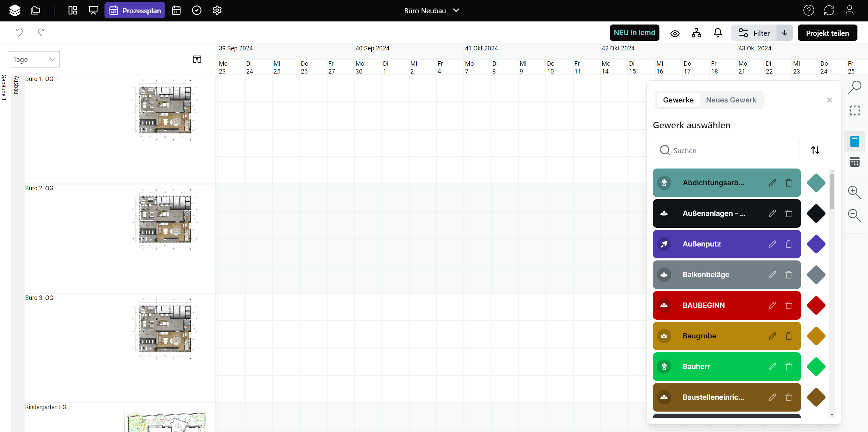Open the Tage time-scale dropdown
Image resolution: width=868 pixels, height=432 pixels.
pos(34,59)
